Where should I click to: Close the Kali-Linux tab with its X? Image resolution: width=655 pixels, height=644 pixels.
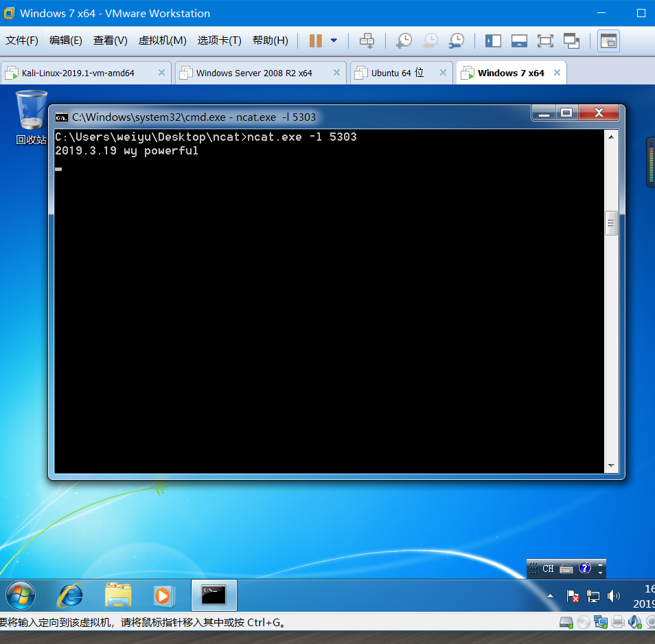(x=161, y=73)
